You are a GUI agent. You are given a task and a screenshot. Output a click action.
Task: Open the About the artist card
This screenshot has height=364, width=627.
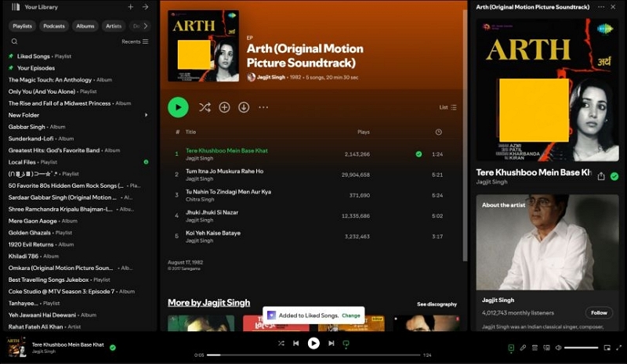coord(545,262)
